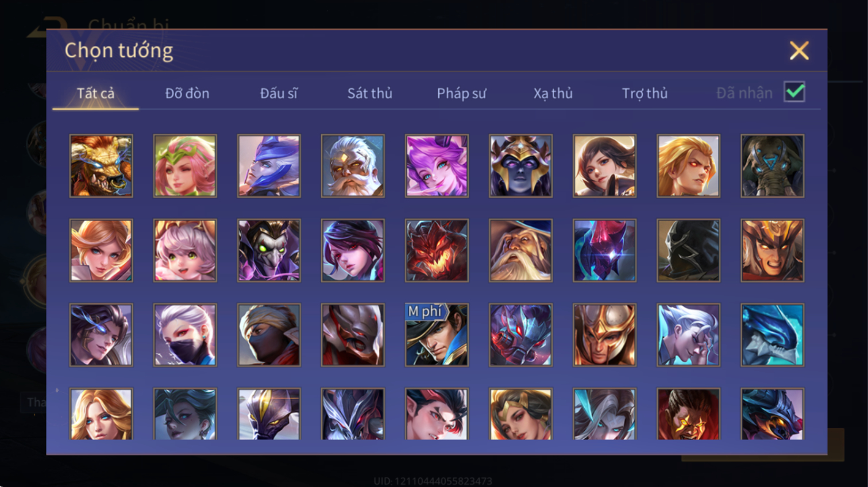Select the golden bull-beast hero portrait
Screen dimensions: 868x487
(101, 166)
